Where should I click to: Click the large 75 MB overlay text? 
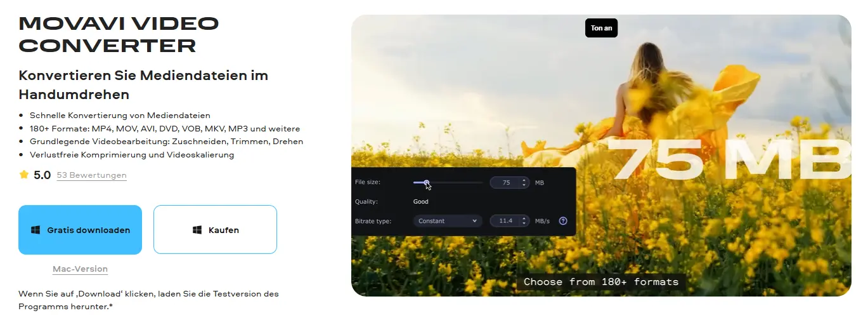(729, 159)
